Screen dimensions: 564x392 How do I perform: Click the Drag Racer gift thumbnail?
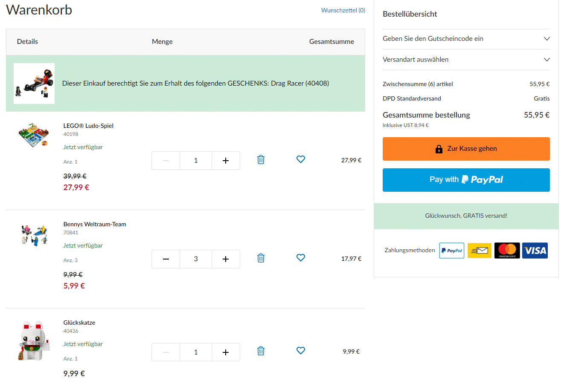tap(34, 84)
